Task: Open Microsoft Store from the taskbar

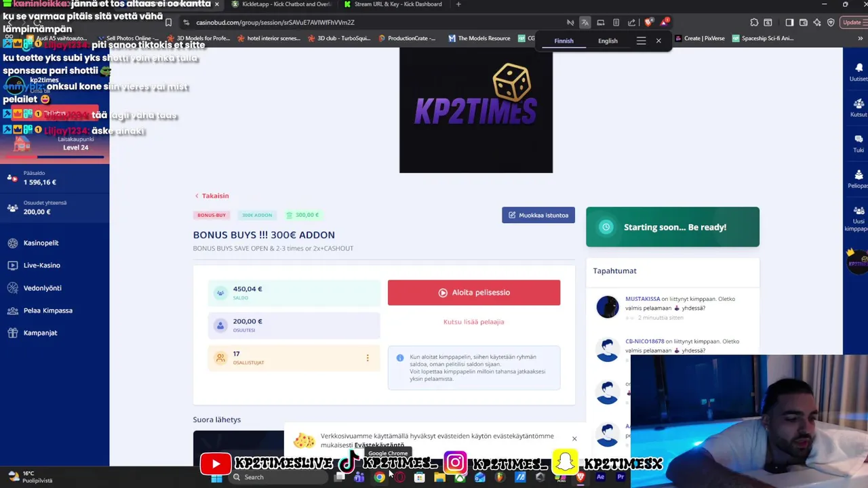Action: [x=420, y=477]
